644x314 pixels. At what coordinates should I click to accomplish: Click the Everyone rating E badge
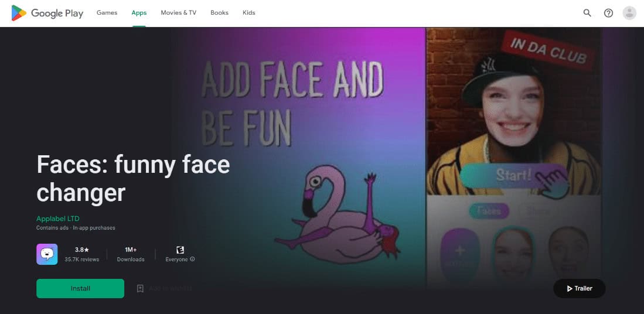(180, 250)
